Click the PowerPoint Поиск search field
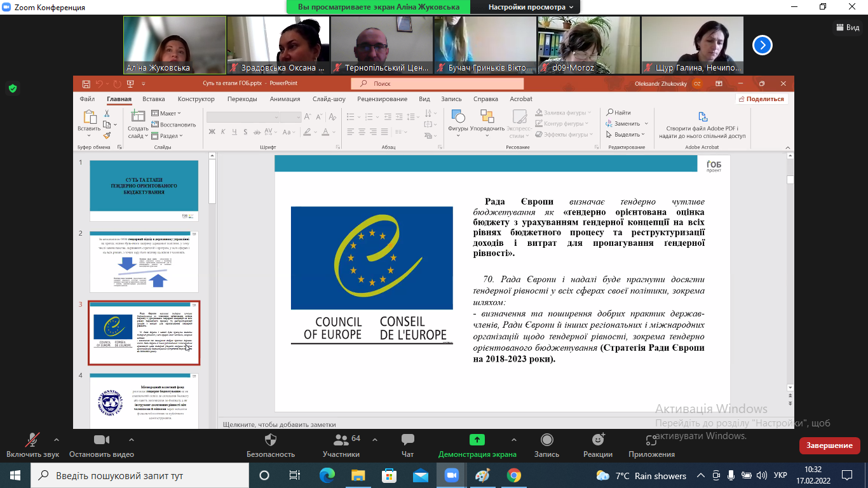Viewport: 868px width, 488px height. [437, 83]
